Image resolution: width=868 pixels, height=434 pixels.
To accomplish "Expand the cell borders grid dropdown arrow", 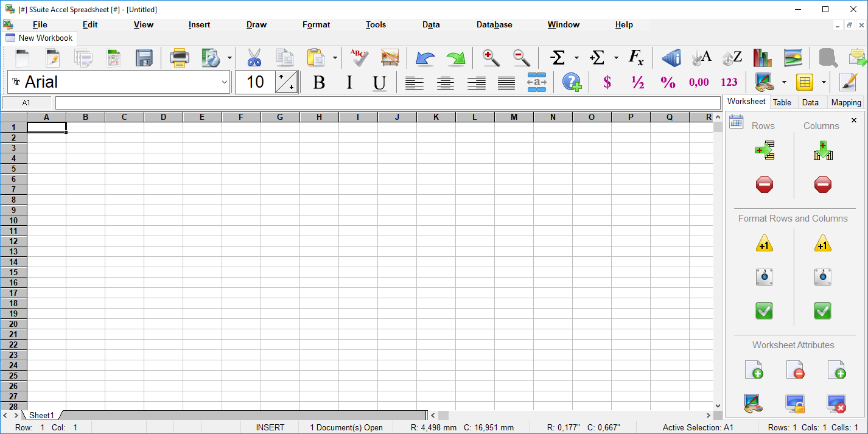I will click(x=824, y=82).
